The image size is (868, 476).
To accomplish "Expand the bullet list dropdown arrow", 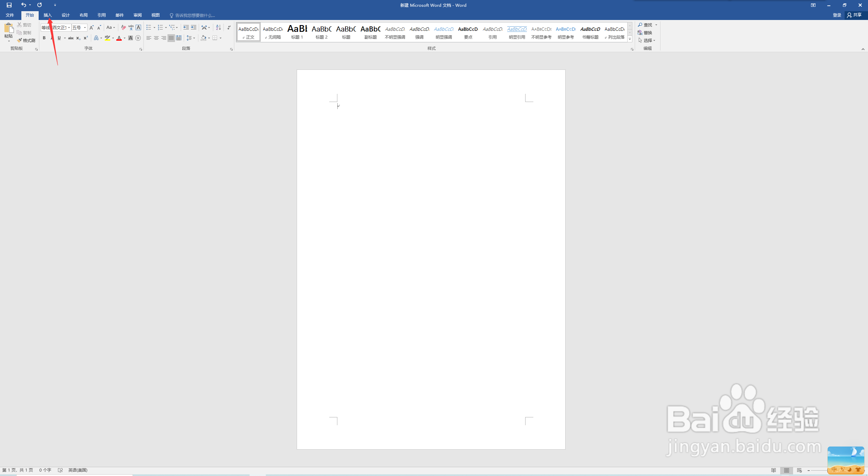I will tap(154, 27).
